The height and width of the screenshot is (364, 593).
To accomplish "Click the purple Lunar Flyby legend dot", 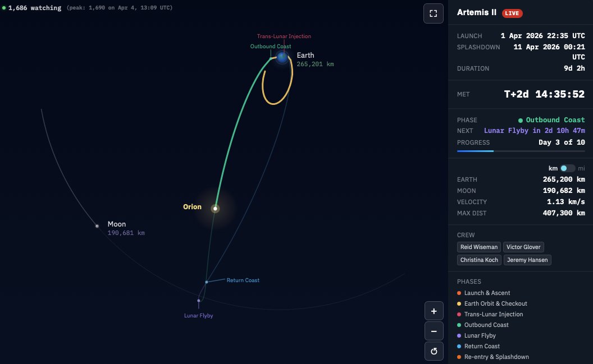I will [459, 335].
